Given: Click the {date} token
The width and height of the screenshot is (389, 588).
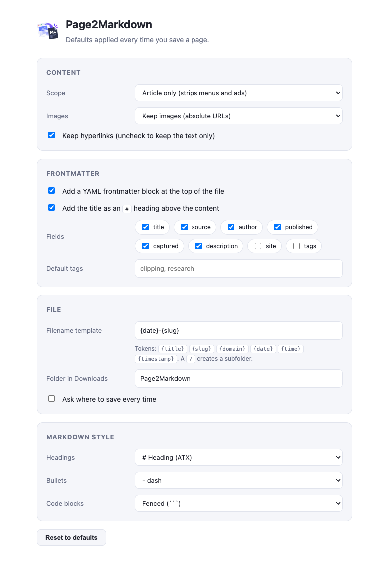Looking at the screenshot, I should (x=263, y=349).
